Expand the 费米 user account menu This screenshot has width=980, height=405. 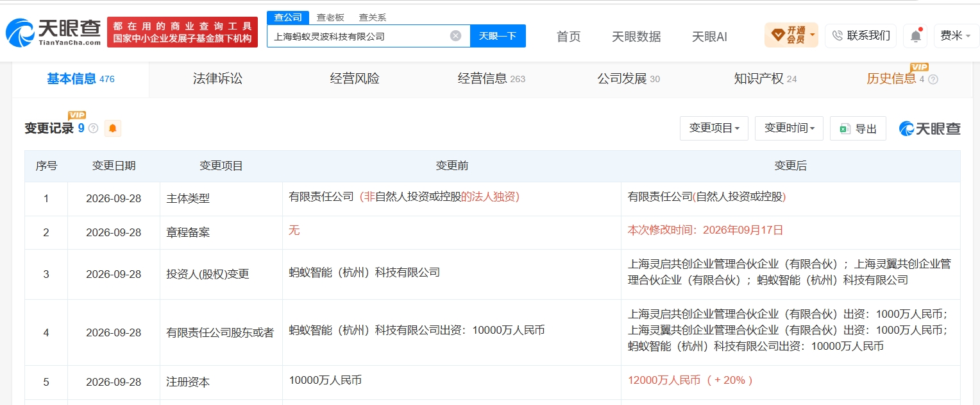(x=956, y=36)
